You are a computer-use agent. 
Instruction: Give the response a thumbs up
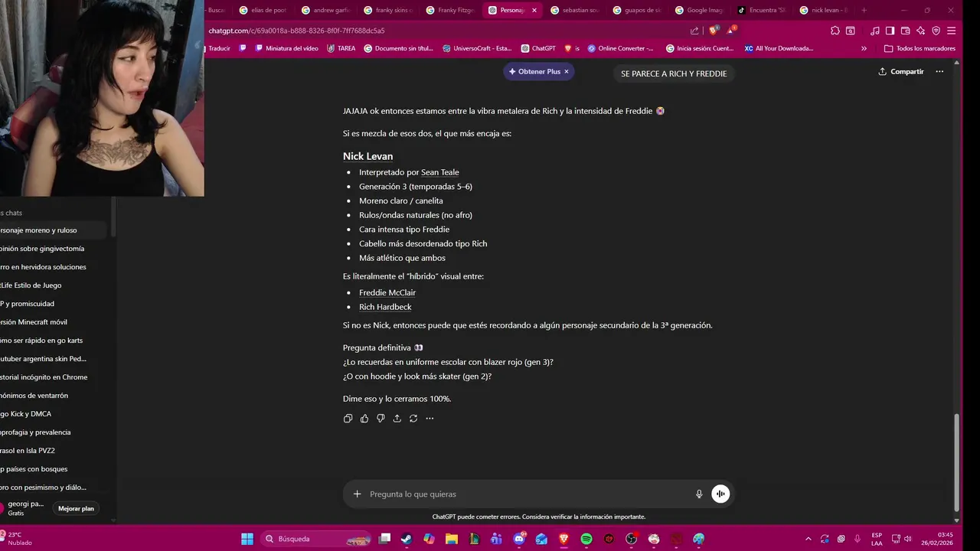364,419
